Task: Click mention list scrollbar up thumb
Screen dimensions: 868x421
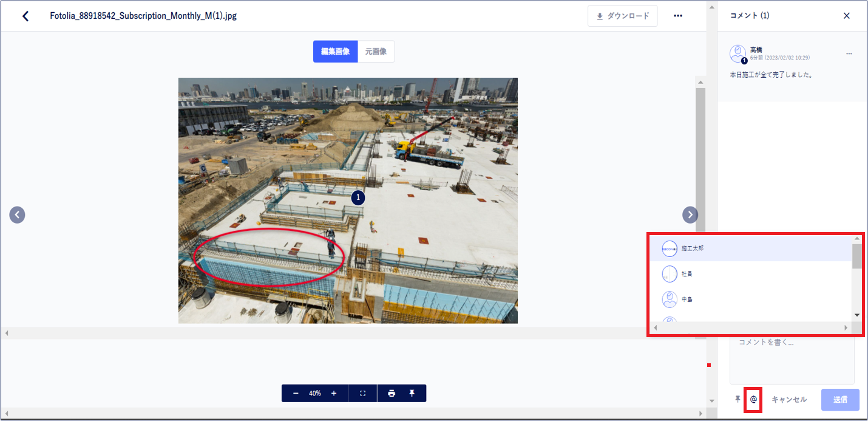Action: tap(857, 256)
